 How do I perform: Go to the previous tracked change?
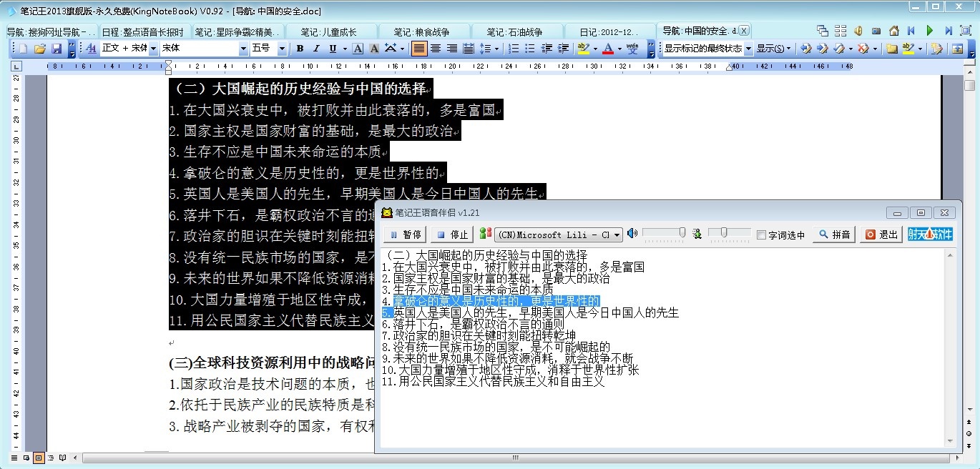pos(806,49)
